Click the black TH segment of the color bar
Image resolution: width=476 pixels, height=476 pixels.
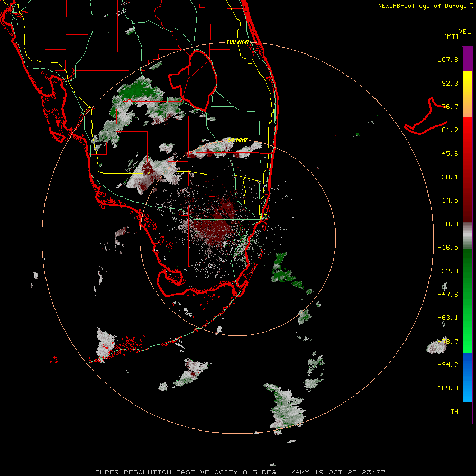(467, 413)
